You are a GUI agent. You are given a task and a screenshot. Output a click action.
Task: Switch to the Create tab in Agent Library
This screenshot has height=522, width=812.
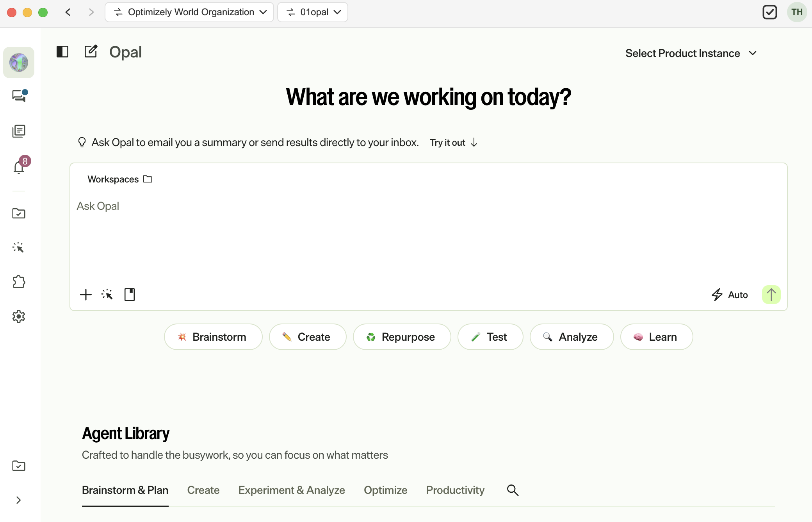(x=203, y=490)
